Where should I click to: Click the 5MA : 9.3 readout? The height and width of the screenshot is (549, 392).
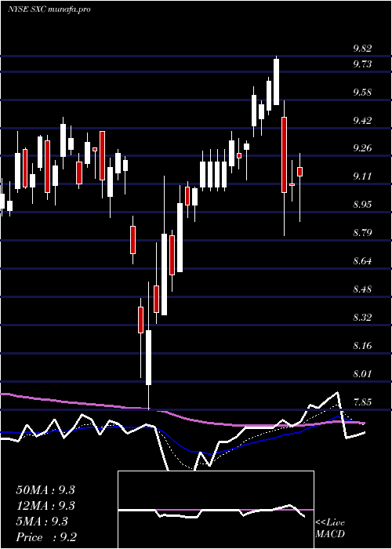42,522
